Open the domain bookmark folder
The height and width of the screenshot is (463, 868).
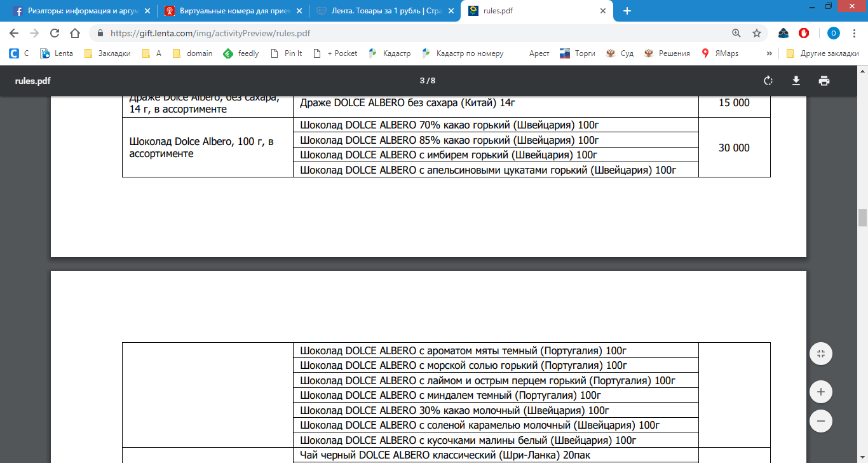coord(193,53)
